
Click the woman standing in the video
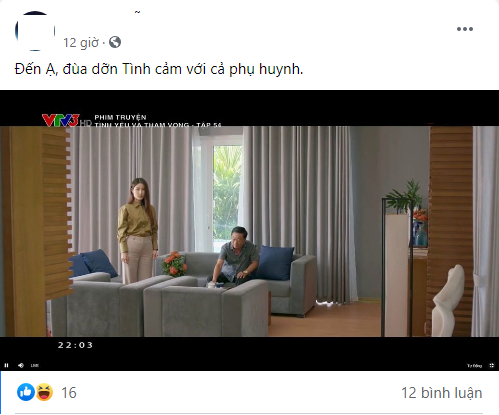click(137, 230)
